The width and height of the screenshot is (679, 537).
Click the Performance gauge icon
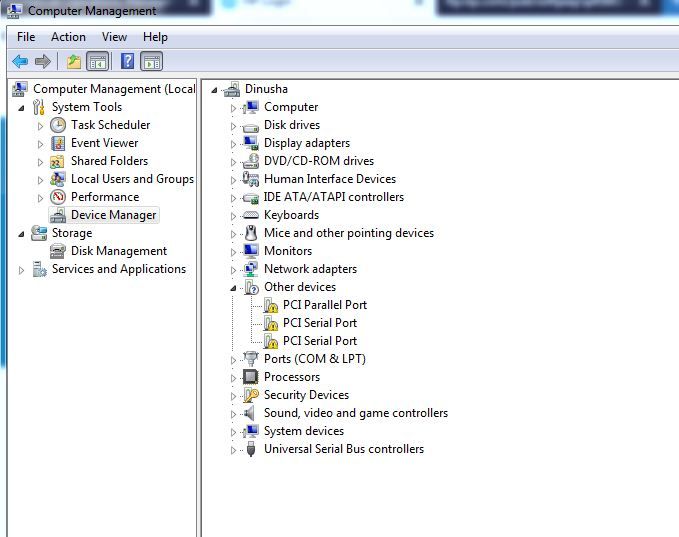pyautogui.click(x=58, y=197)
